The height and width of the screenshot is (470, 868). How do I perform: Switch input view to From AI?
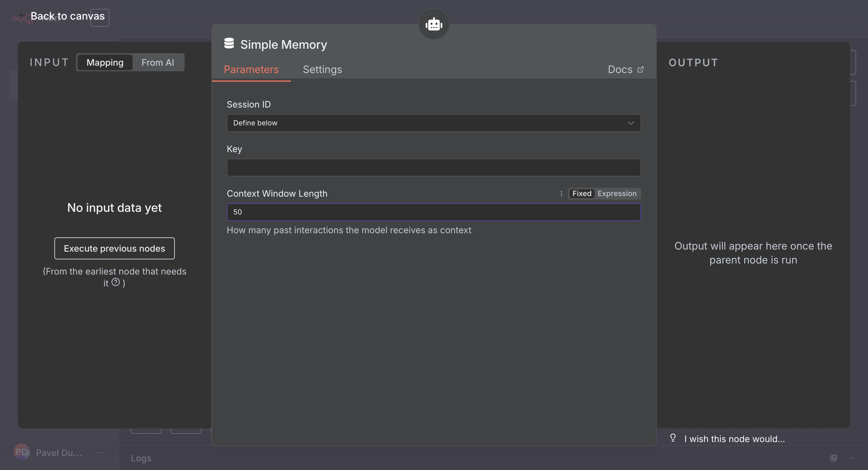(158, 63)
